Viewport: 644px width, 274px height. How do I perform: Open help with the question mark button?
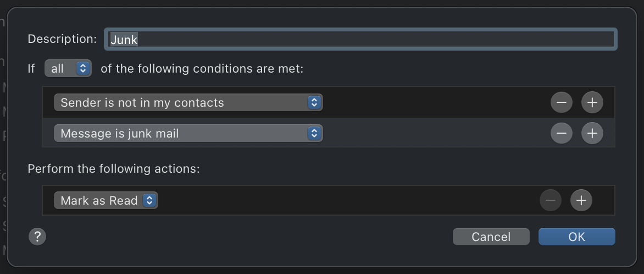point(37,237)
